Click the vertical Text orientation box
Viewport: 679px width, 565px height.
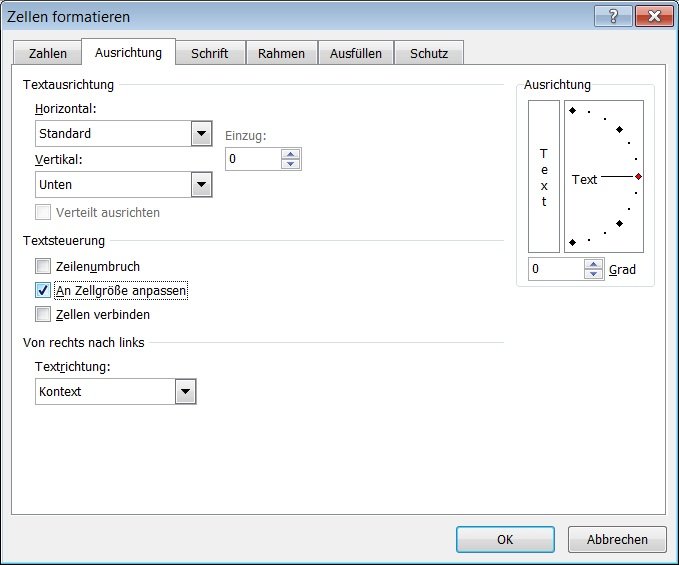(x=544, y=177)
